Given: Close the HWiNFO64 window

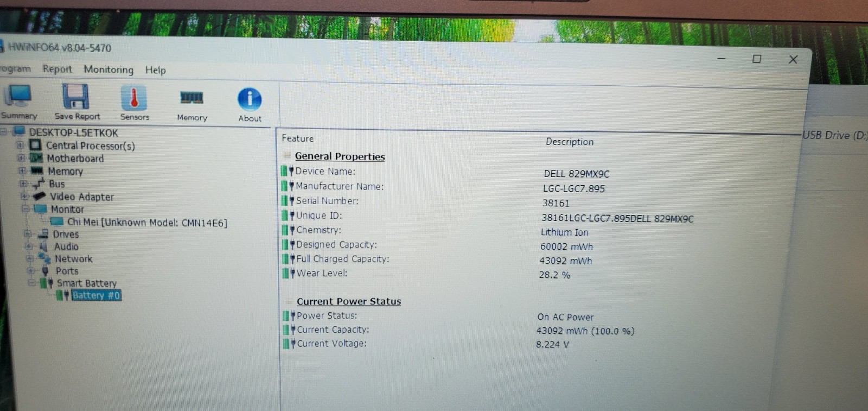Looking at the screenshot, I should click(x=793, y=59).
